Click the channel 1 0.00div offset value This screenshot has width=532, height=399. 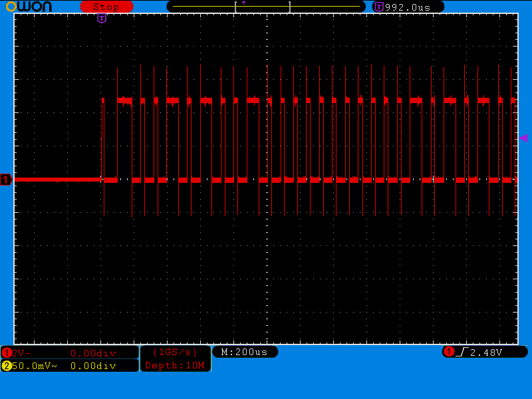[93, 353]
